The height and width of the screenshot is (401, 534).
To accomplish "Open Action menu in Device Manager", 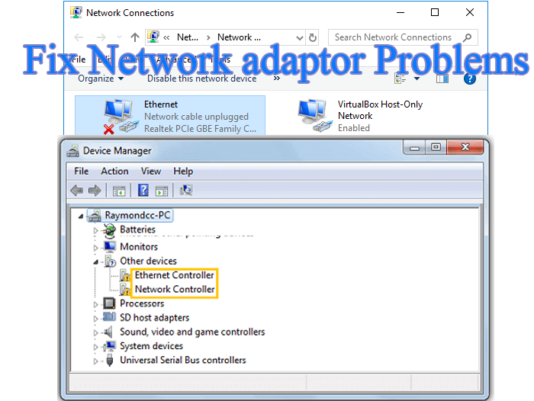I will (114, 171).
